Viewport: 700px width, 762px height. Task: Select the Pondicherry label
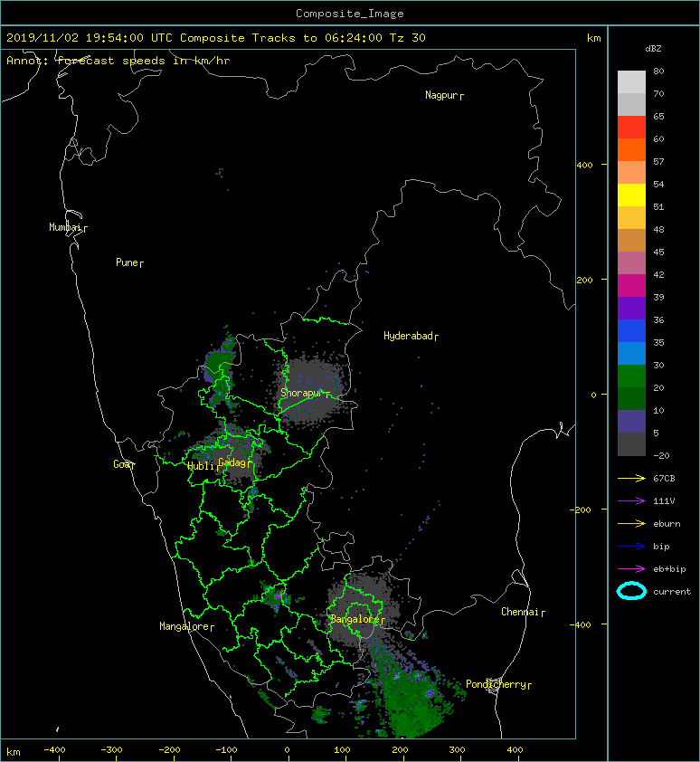pos(496,684)
